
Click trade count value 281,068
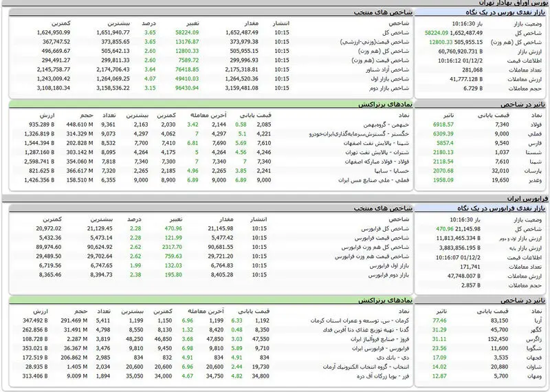point(472,70)
